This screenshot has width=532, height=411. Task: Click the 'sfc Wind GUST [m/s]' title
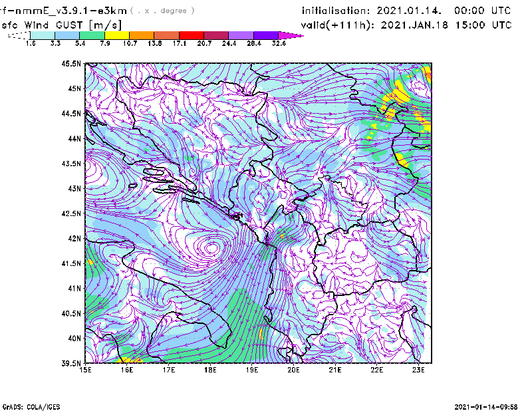coord(62,25)
